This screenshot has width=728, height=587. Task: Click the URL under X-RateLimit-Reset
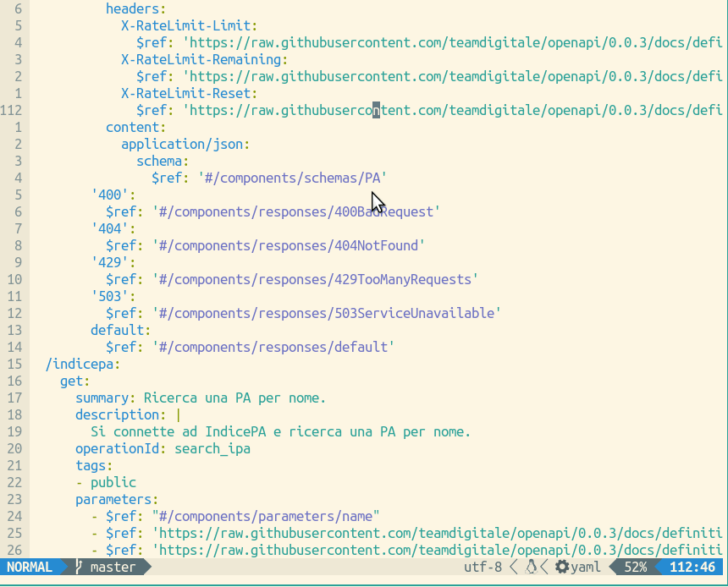[453, 111]
